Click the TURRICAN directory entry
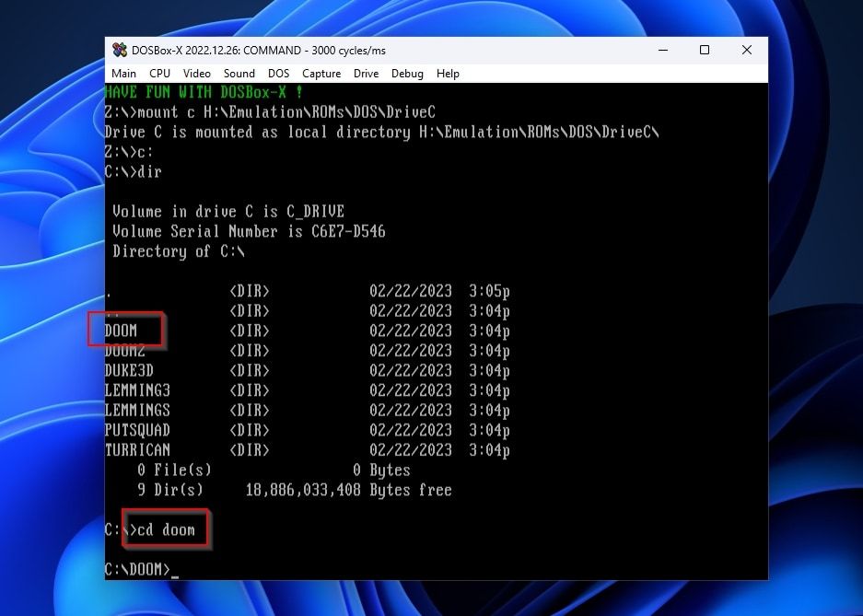 tap(137, 449)
